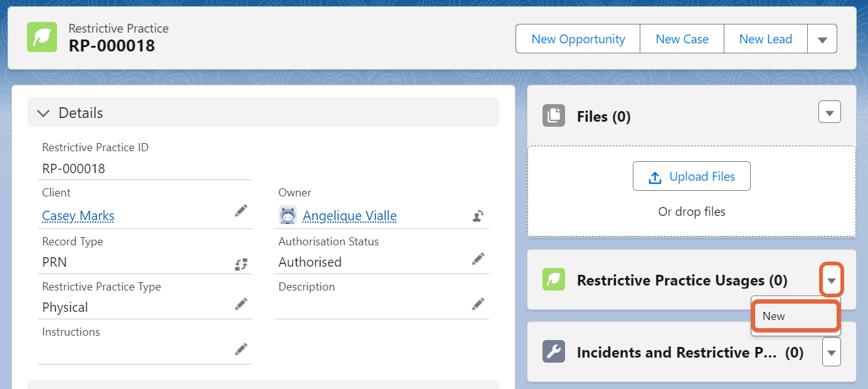Open the Incidents and Restrictive Practices dropdown

(x=831, y=352)
